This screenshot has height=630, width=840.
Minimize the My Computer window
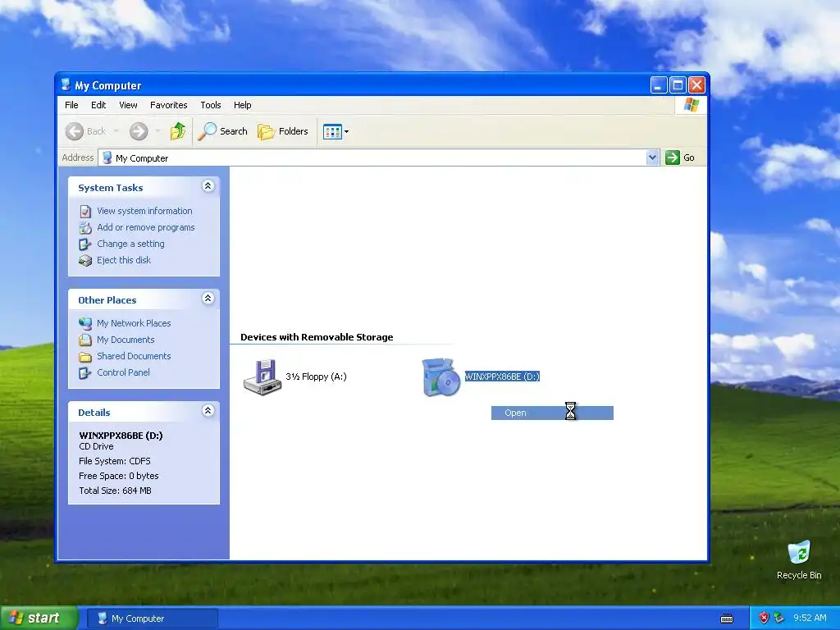pyautogui.click(x=659, y=84)
